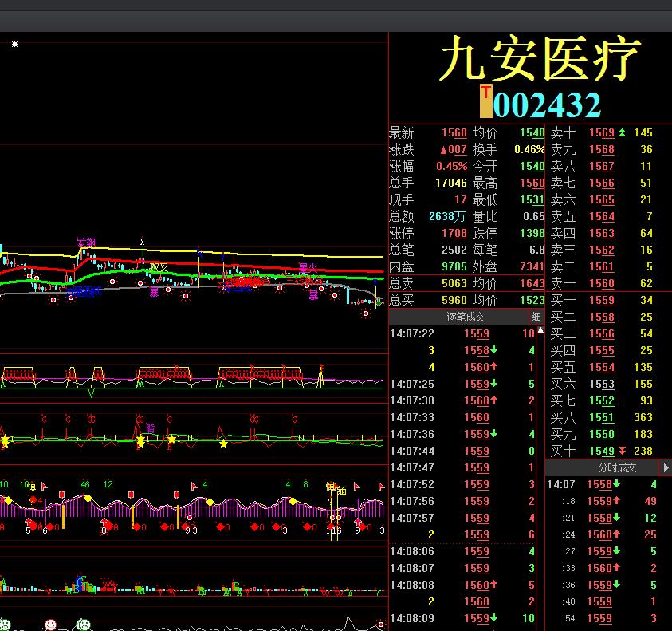Click the 涨停 price 1708

tap(454, 234)
